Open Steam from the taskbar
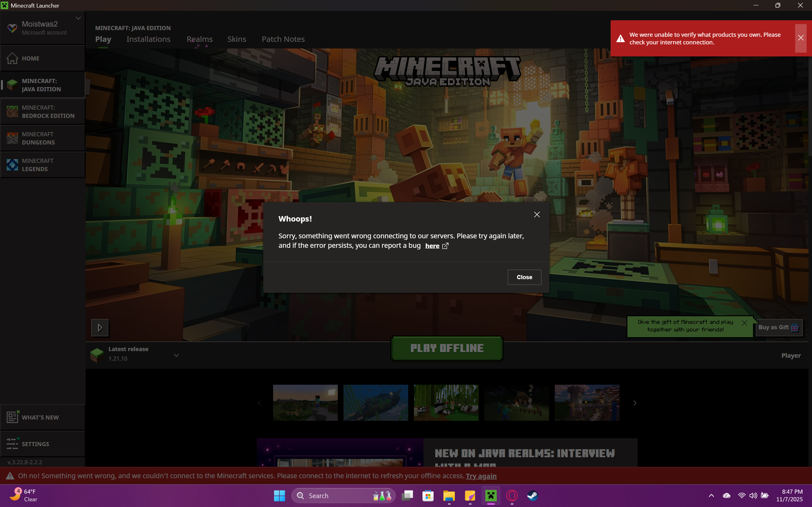Screen dimensions: 812x507 pos(532,495)
